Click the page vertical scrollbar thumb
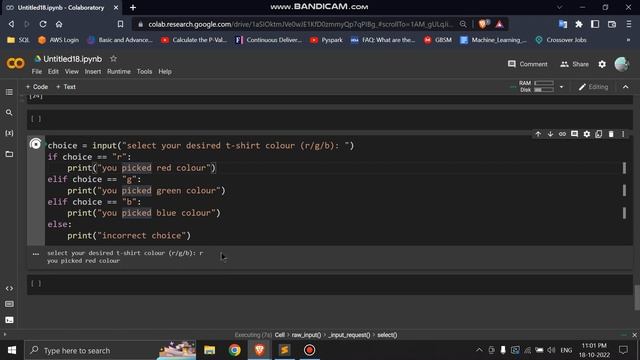The image size is (640, 360). 637,298
